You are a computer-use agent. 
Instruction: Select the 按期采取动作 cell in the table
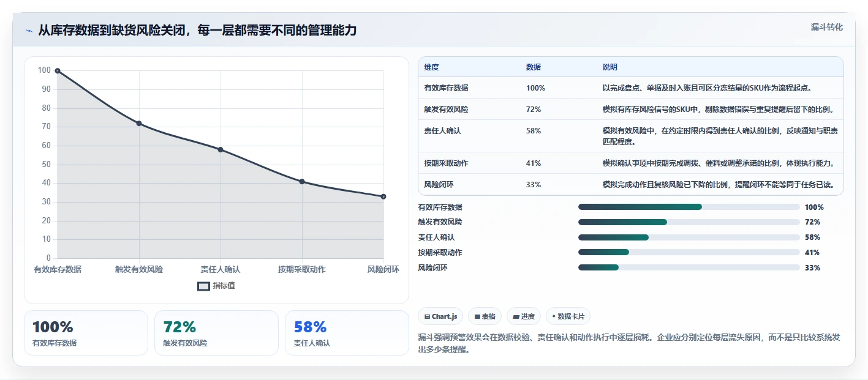click(x=446, y=163)
